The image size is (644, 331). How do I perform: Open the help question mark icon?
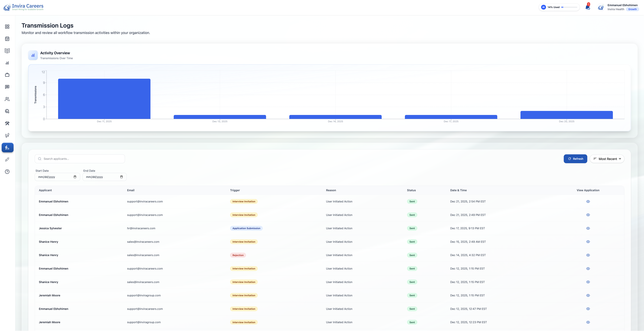point(7,172)
